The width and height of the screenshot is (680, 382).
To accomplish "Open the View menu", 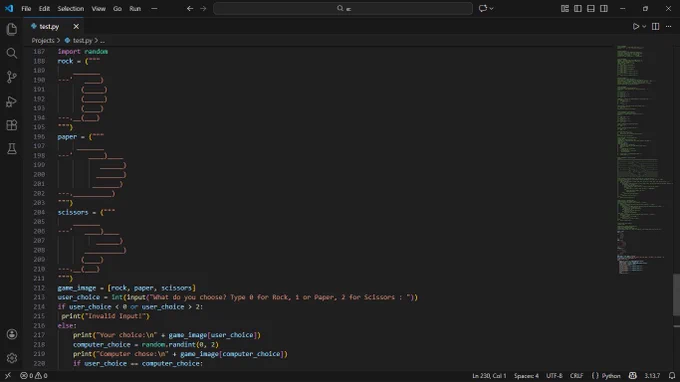I will [x=98, y=8].
